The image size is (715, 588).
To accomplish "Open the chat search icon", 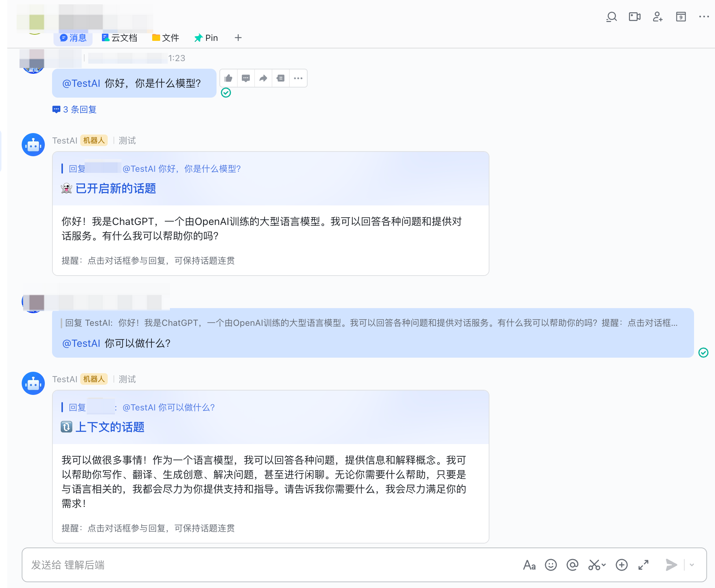I will (x=611, y=17).
